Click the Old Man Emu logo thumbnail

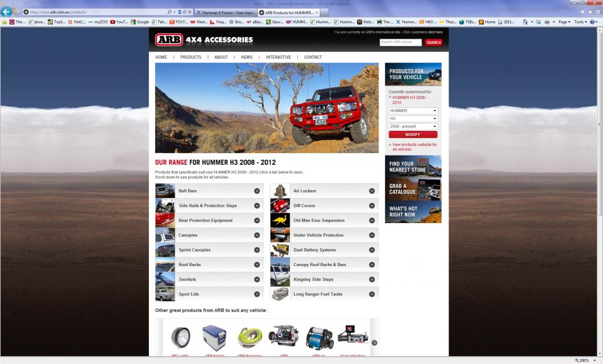280,220
